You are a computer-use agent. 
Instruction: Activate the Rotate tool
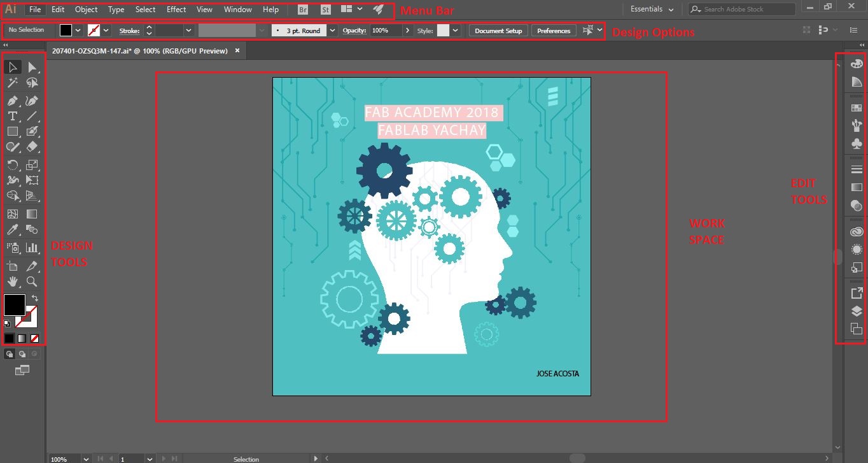tap(13, 165)
